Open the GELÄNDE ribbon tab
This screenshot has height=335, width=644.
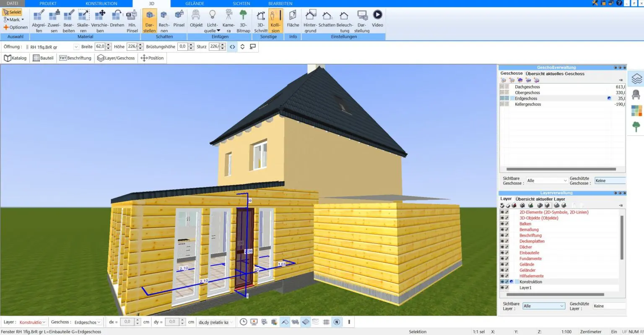[195, 3]
